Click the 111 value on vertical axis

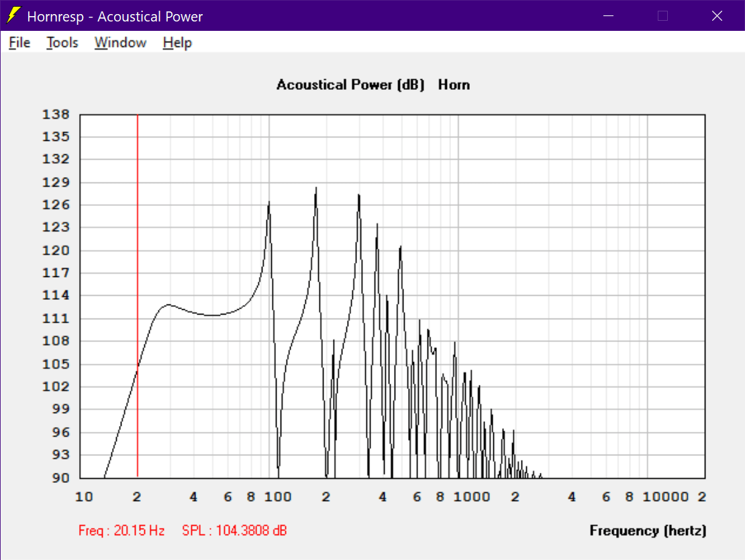[x=56, y=319]
